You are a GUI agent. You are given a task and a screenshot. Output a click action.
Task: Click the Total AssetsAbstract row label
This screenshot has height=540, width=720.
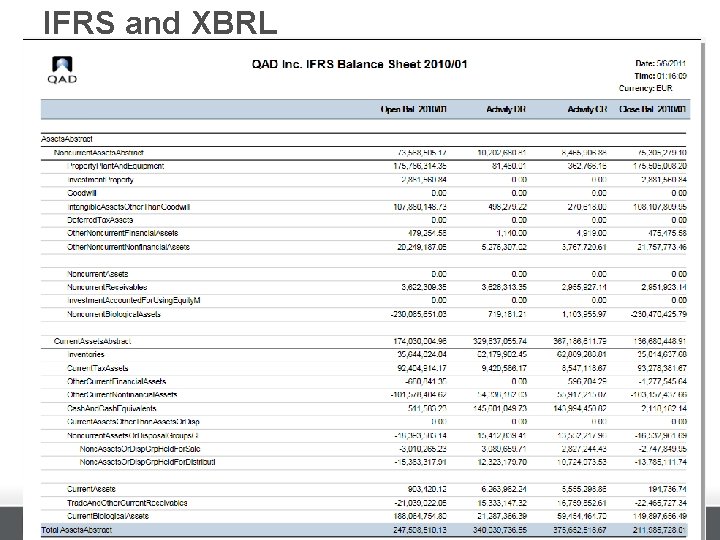click(77, 530)
